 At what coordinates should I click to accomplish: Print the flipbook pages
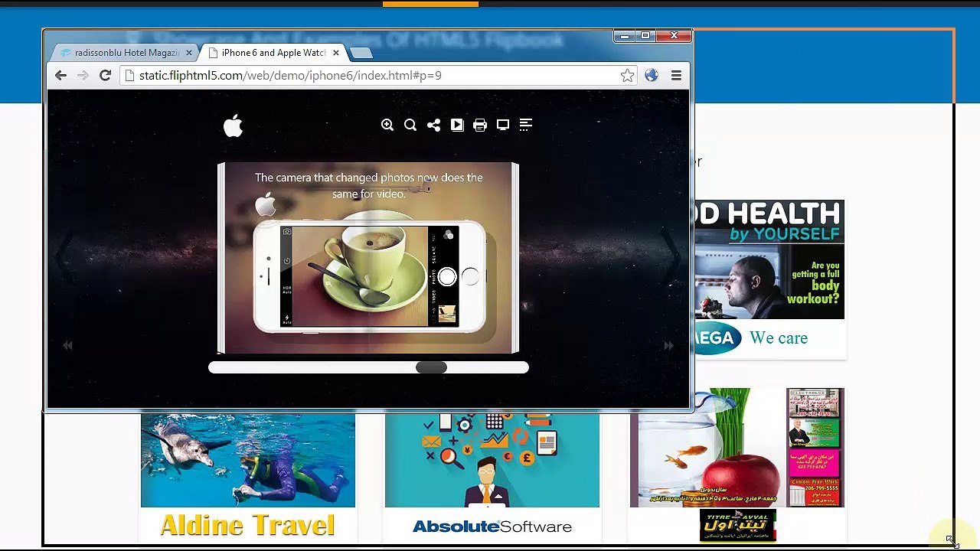[x=480, y=125]
